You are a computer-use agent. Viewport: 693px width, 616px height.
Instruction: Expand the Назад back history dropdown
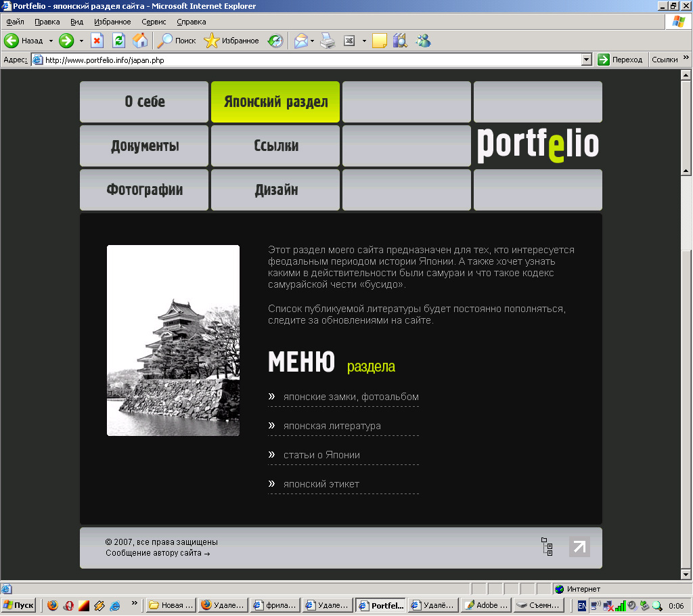(51, 41)
